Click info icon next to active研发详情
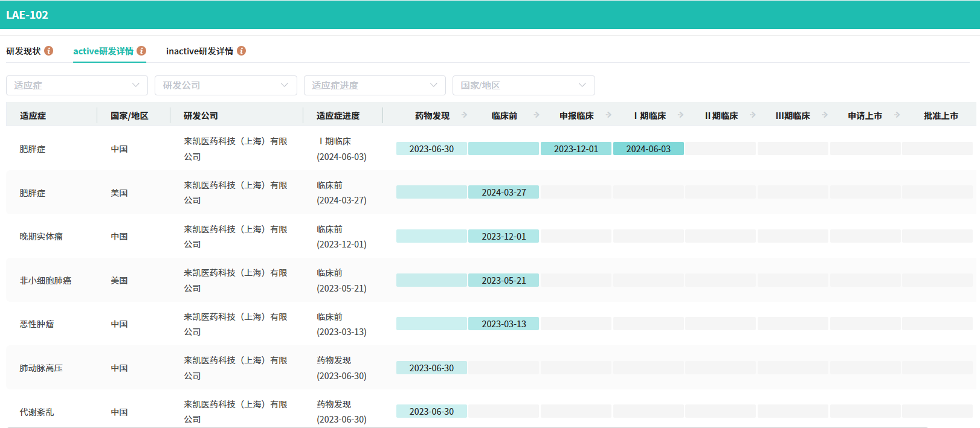 tap(141, 51)
